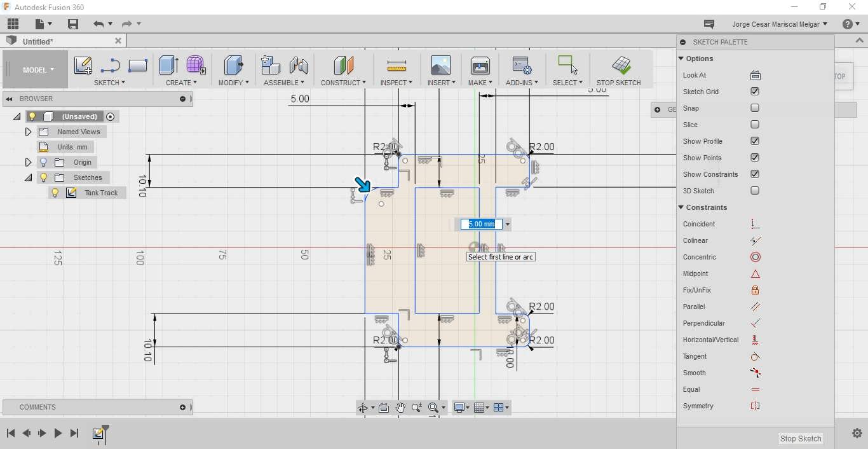Viewport: 868px width, 449px height.
Task: Enable the 3D Sketch checkbox
Action: point(755,191)
